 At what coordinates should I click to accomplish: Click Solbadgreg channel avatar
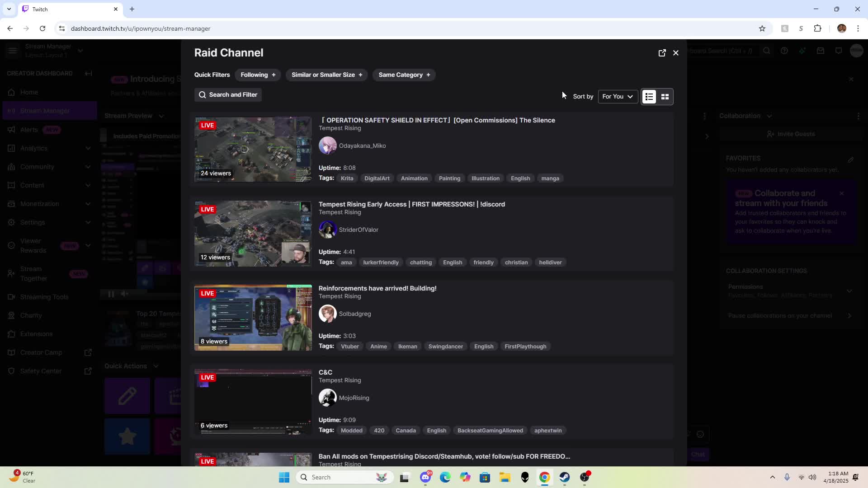pyautogui.click(x=328, y=314)
